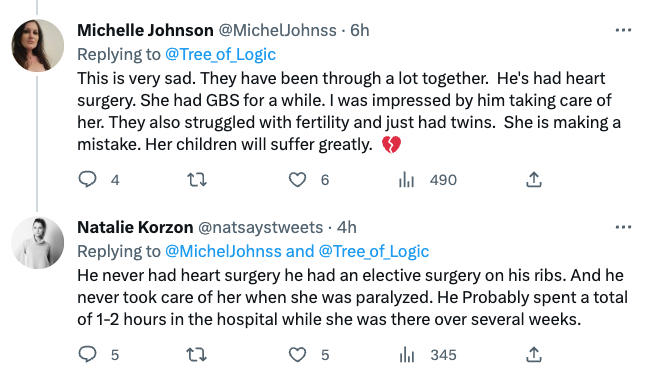Open more options for Michelle Johnson's tweet

coord(623,30)
